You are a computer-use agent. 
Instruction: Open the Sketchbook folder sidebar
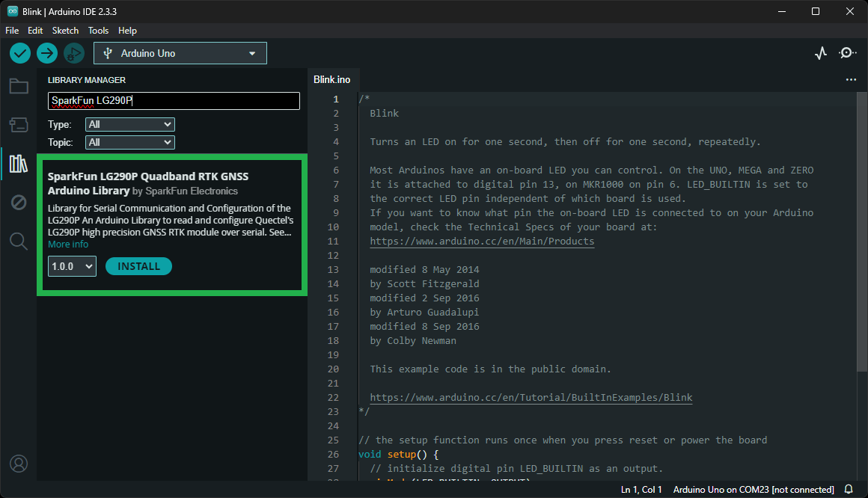tap(19, 86)
